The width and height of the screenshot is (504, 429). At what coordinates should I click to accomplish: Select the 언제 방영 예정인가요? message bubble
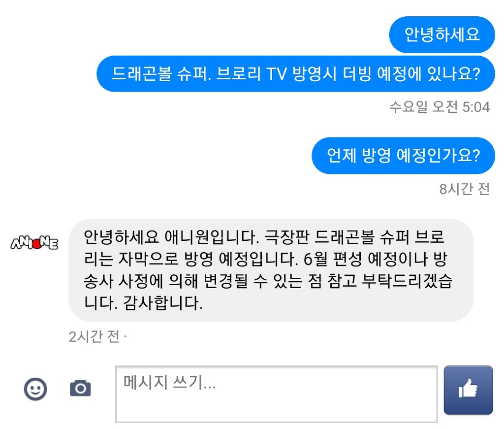click(x=403, y=156)
